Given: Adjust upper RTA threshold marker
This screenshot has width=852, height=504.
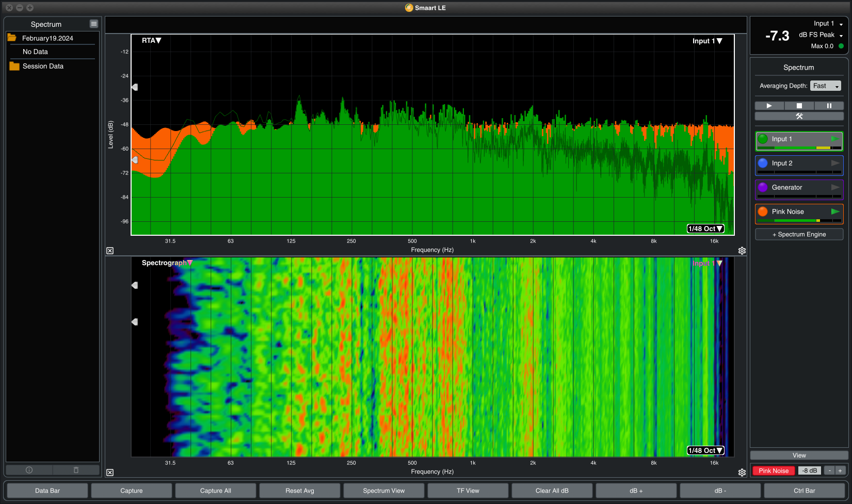Looking at the screenshot, I should click(x=135, y=87).
